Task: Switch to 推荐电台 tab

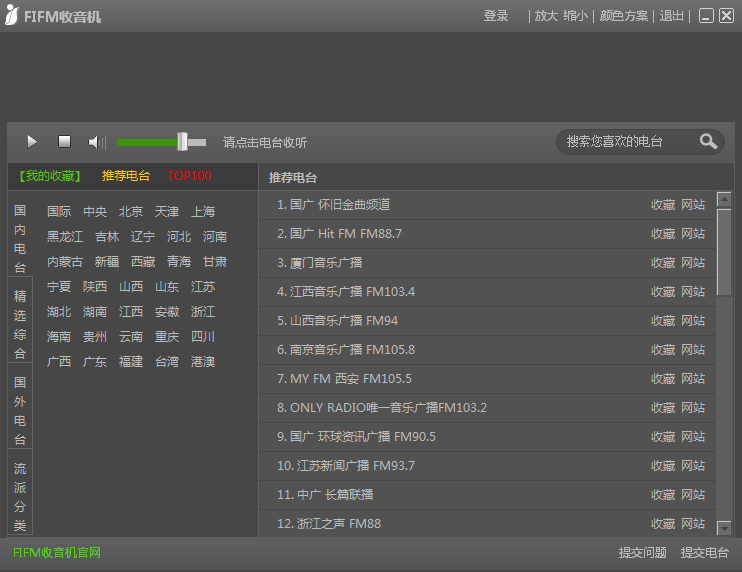Action: pyautogui.click(x=125, y=176)
